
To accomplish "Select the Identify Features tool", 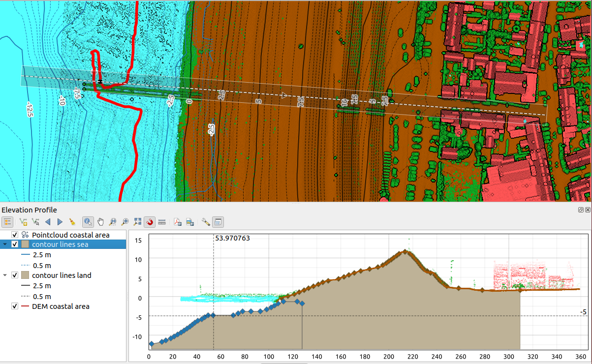I will [x=89, y=222].
